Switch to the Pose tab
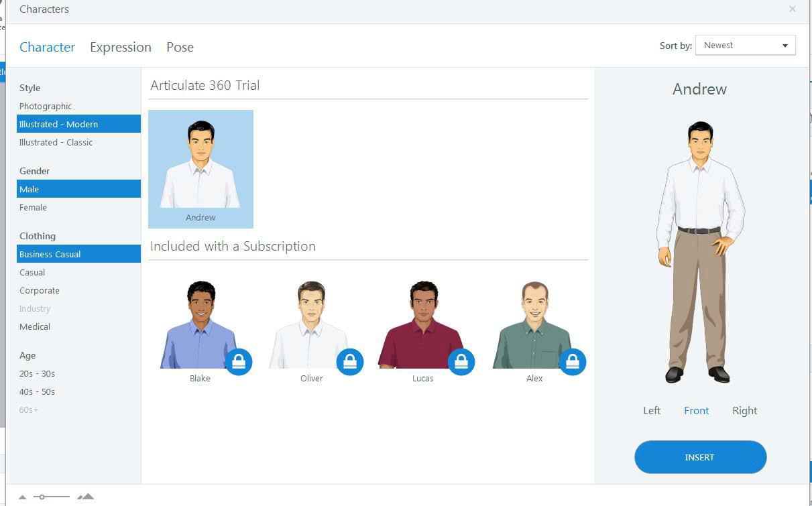This screenshot has width=812, height=506. pyautogui.click(x=180, y=47)
